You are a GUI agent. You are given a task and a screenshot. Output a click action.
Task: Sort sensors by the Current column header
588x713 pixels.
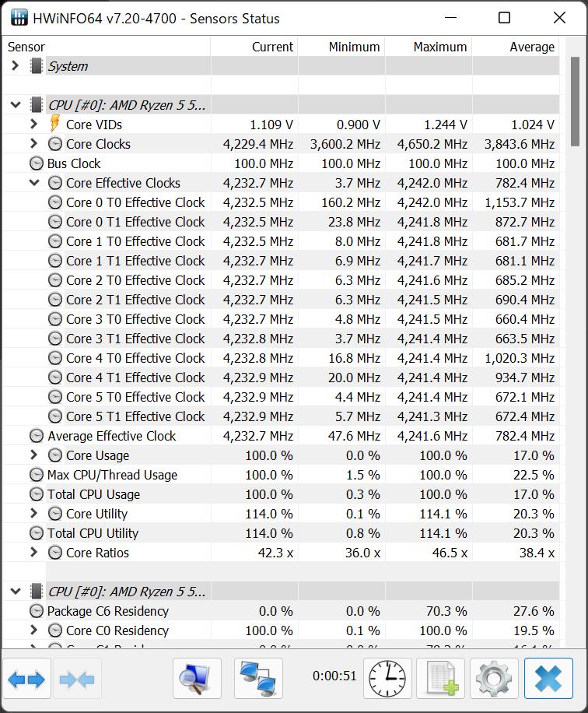273,47
